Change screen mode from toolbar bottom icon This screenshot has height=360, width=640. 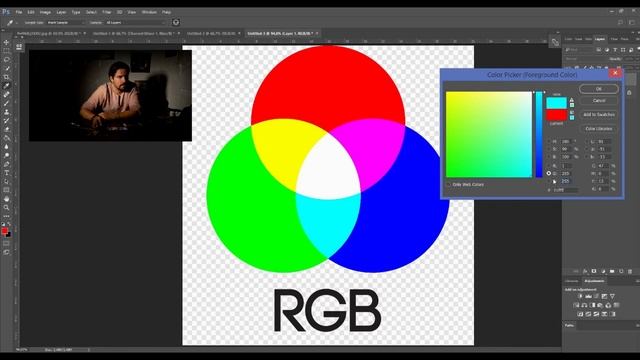tap(6, 252)
